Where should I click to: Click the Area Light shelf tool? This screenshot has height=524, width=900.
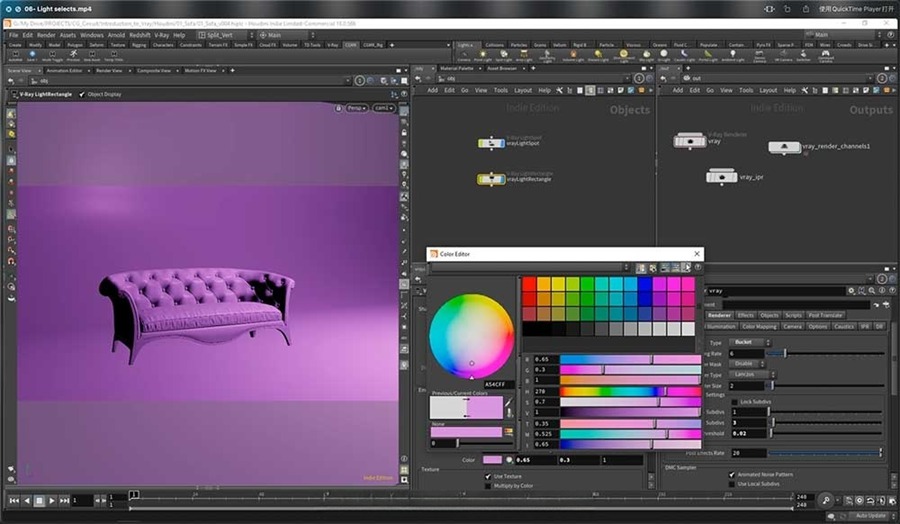pyautogui.click(x=523, y=56)
